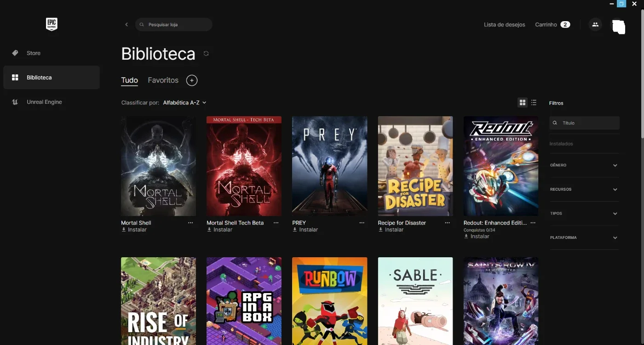Expand the Recursos filter section

[584, 189]
